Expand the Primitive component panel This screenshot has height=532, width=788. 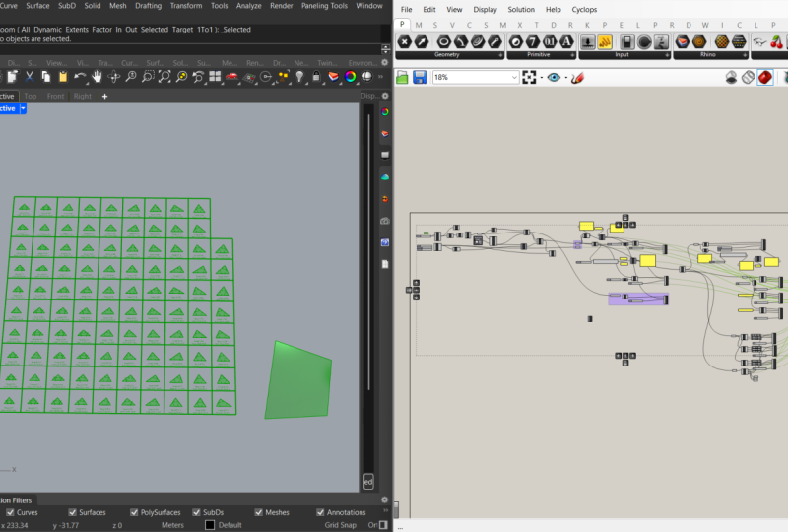572,55
